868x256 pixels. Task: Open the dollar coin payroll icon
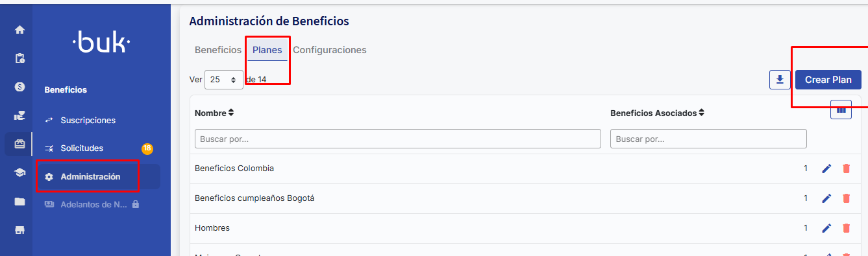pos(19,87)
